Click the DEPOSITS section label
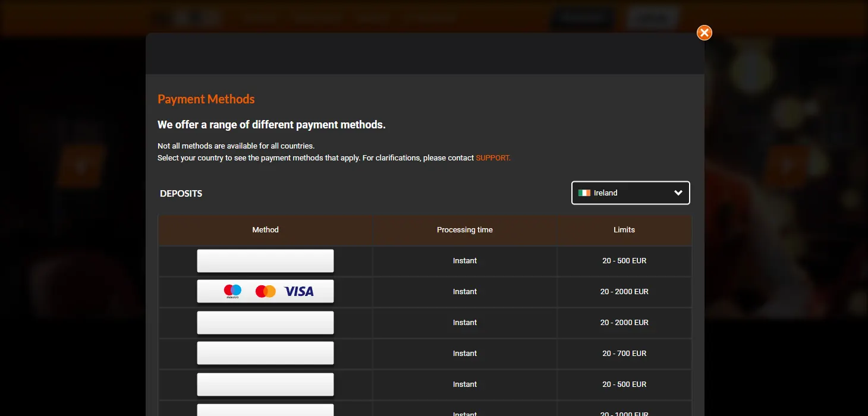 pos(181,193)
